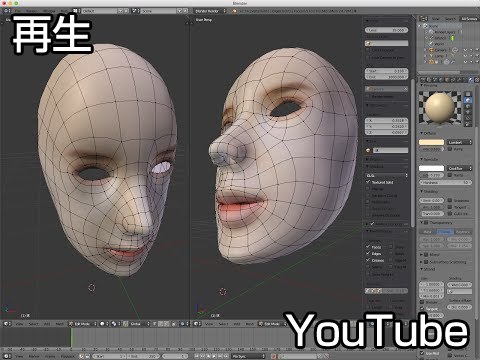The image size is (480, 360).
Task: Uncheck the Faces overlay checkbox
Action: (x=368, y=247)
